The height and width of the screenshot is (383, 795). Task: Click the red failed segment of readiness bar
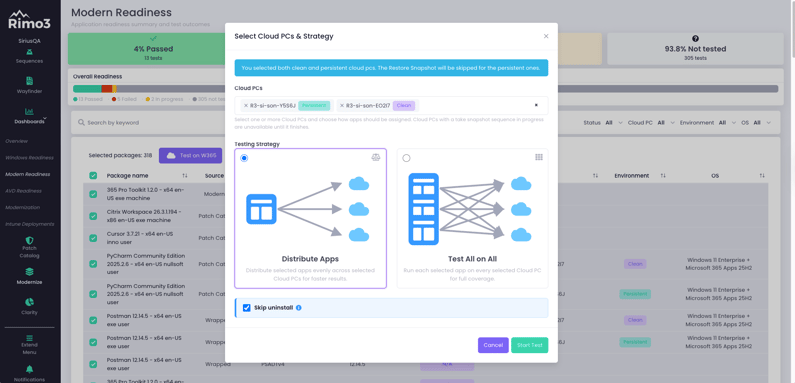click(106, 89)
